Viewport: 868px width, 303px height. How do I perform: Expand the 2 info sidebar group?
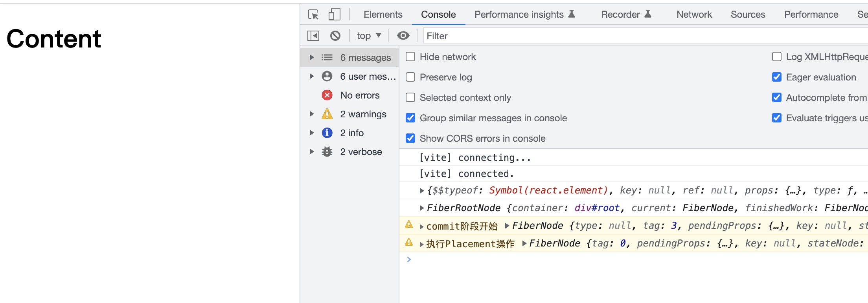[312, 133]
